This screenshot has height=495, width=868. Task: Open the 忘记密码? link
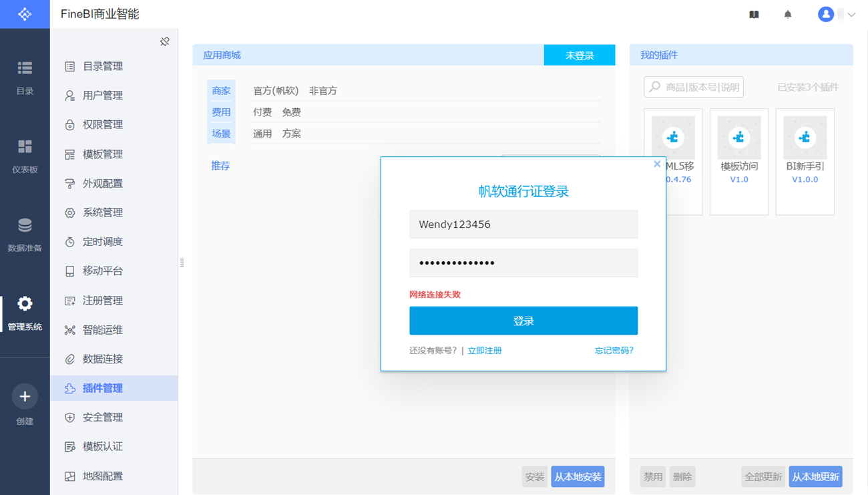(x=614, y=351)
